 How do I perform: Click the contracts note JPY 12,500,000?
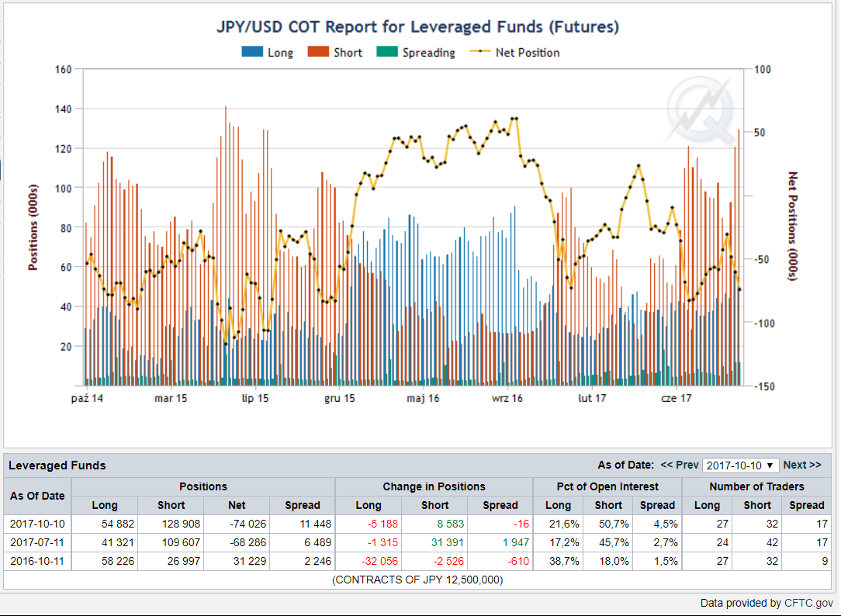417,580
